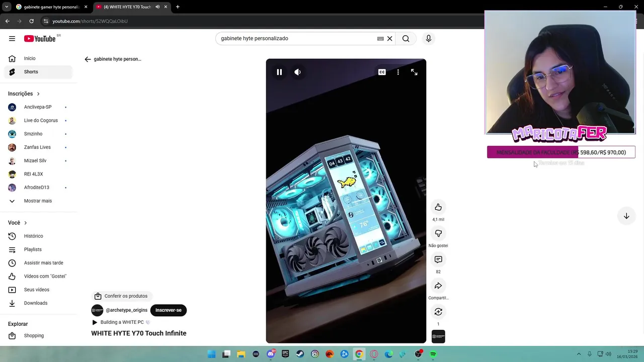This screenshot has width=644, height=362.
Task: Open Anclivepa-SP channel subscription
Action: 38,107
